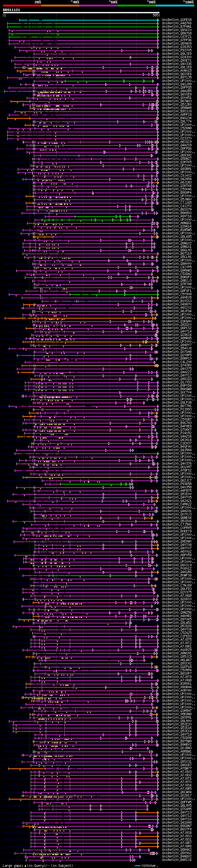
Task: Select the UniRef100_B9RUF0 entry
Action: click(x=177, y=277)
